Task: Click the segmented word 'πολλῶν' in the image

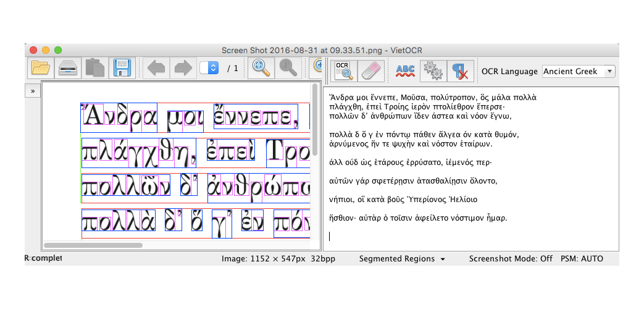Action: point(126,185)
